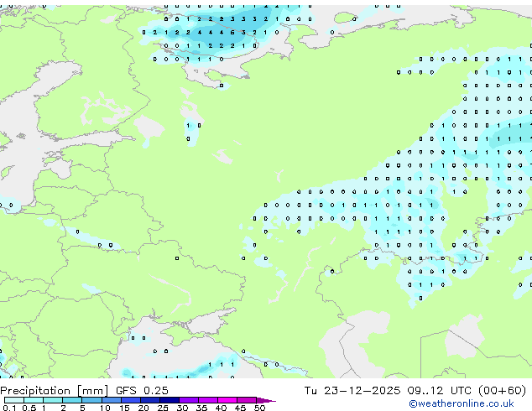Click the 20 mm legend color swatch
The image size is (532, 411).
coord(150,400)
